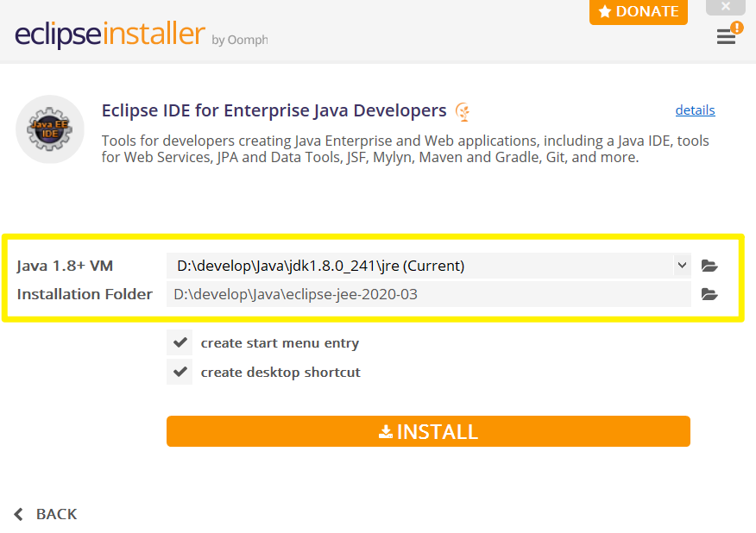Click the star icon on Donate
Viewport: 756px width, 533px height.
pyautogui.click(x=605, y=11)
